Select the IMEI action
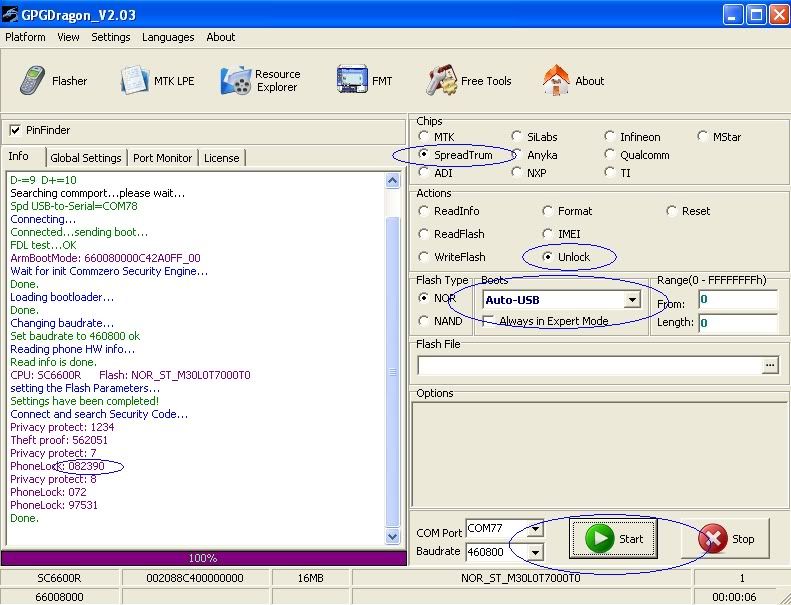Screen dimensions: 791x605 (547, 234)
